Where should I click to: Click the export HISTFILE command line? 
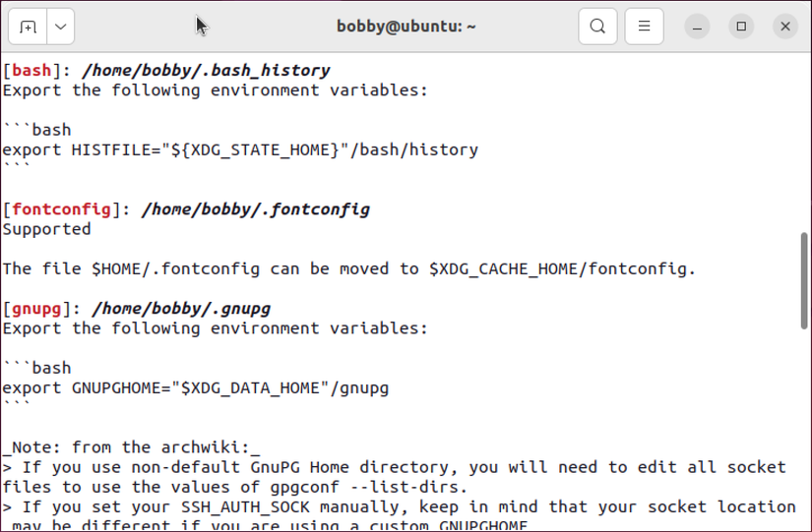click(x=240, y=149)
